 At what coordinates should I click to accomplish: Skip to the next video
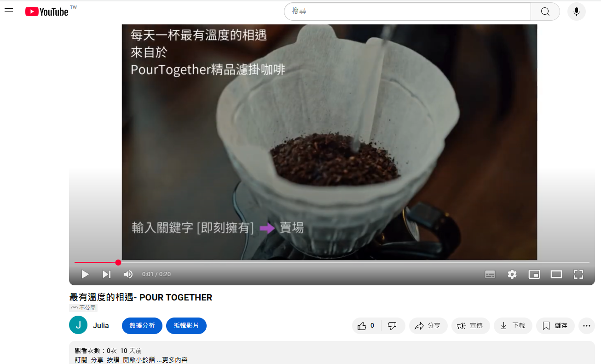pyautogui.click(x=106, y=274)
